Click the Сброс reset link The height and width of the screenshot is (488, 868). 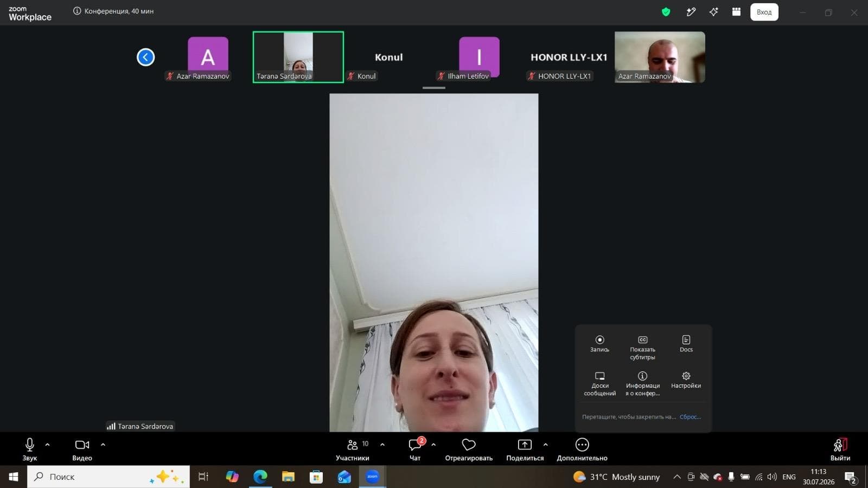[690, 417]
